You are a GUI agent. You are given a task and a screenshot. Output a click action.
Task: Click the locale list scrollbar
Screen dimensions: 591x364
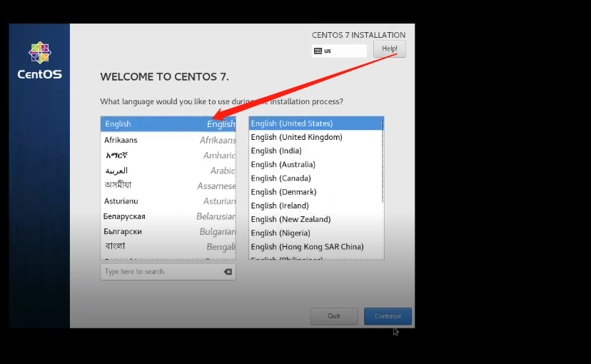[383, 160]
